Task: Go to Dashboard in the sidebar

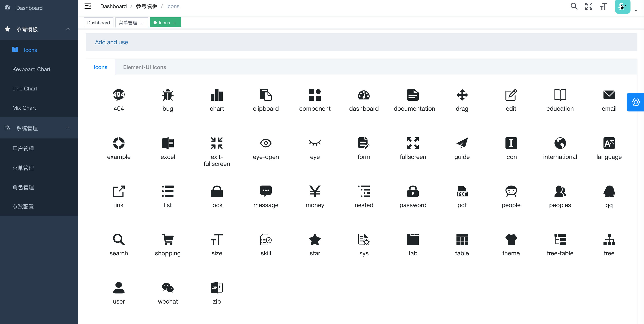Action: coord(39,8)
